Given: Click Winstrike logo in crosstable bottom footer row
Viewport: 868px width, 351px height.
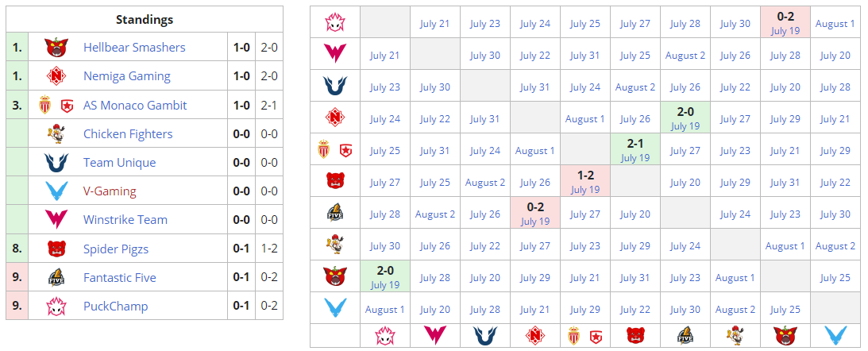Looking at the screenshot, I should [434, 335].
